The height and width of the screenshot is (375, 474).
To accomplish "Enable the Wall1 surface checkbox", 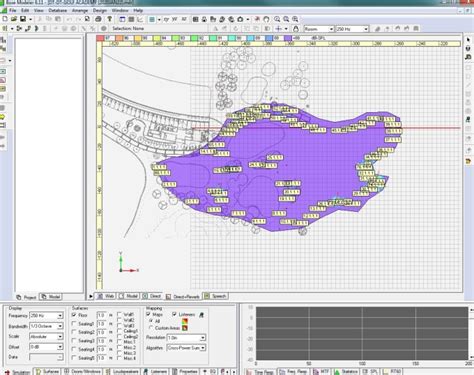I will [x=119, y=314].
